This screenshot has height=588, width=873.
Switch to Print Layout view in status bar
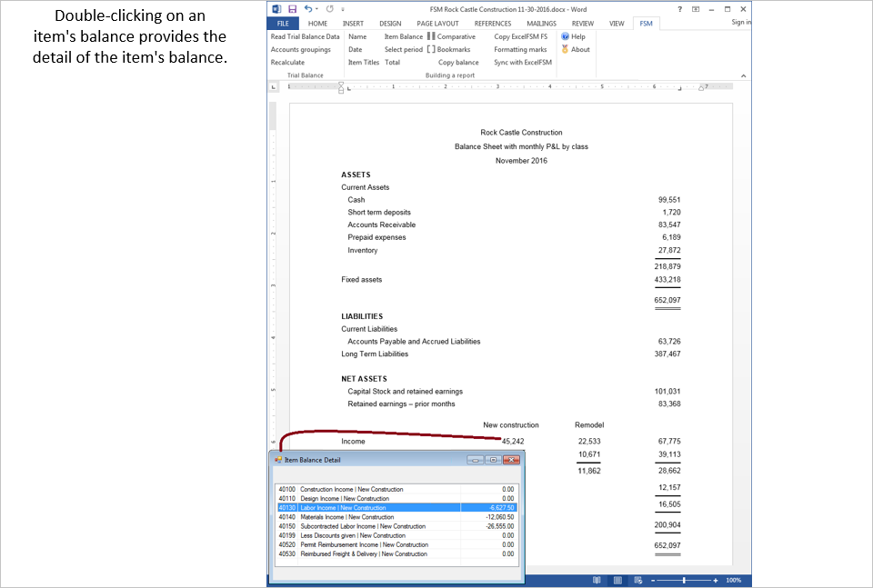617,580
